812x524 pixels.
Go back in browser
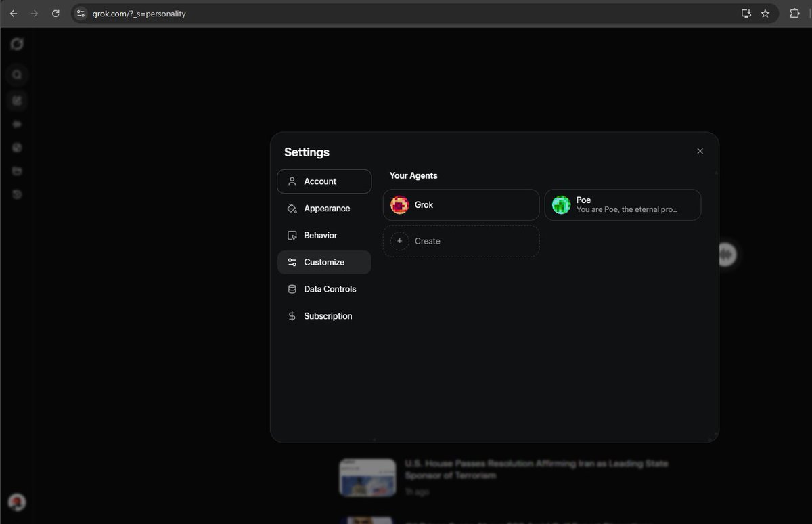(x=14, y=14)
